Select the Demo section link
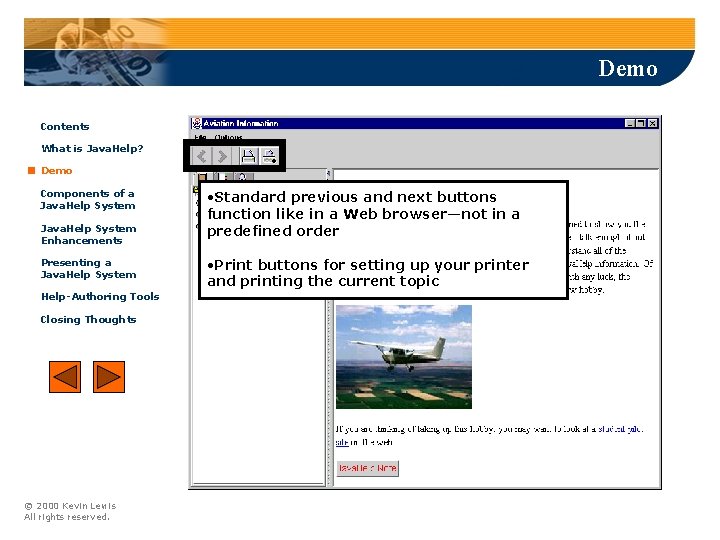This screenshot has height=540, width=720. point(56,171)
